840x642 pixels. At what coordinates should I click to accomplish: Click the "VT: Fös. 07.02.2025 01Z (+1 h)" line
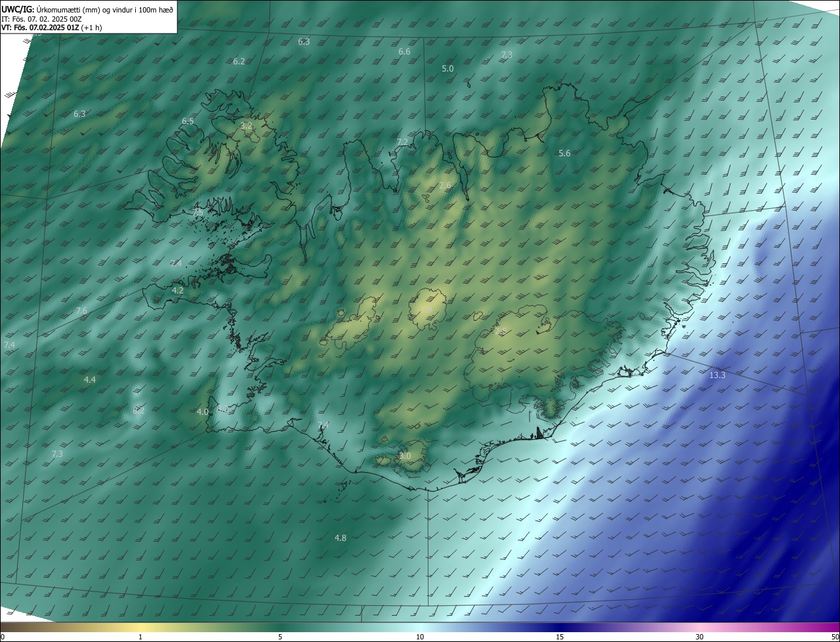tap(52, 28)
